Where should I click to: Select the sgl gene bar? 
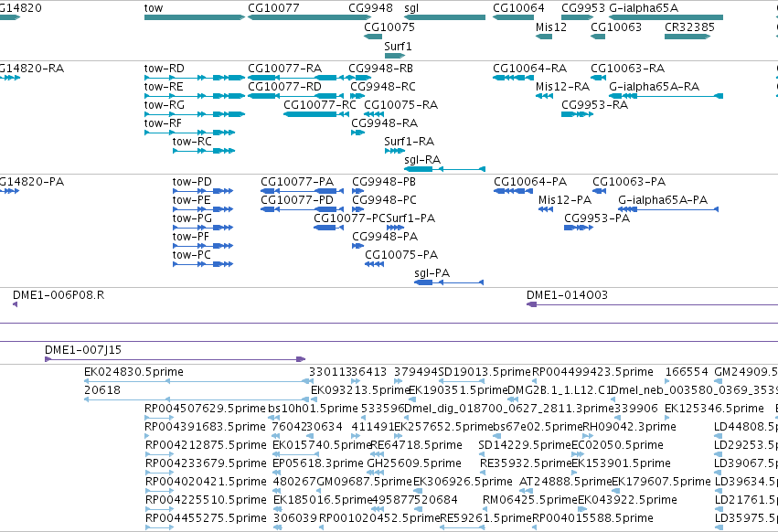[x=444, y=17]
